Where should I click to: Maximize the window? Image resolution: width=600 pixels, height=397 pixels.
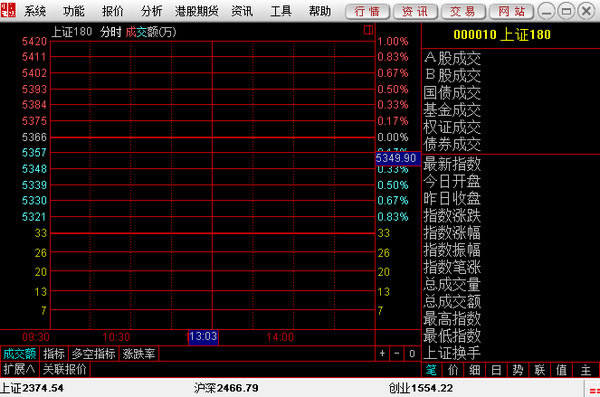coord(566,11)
